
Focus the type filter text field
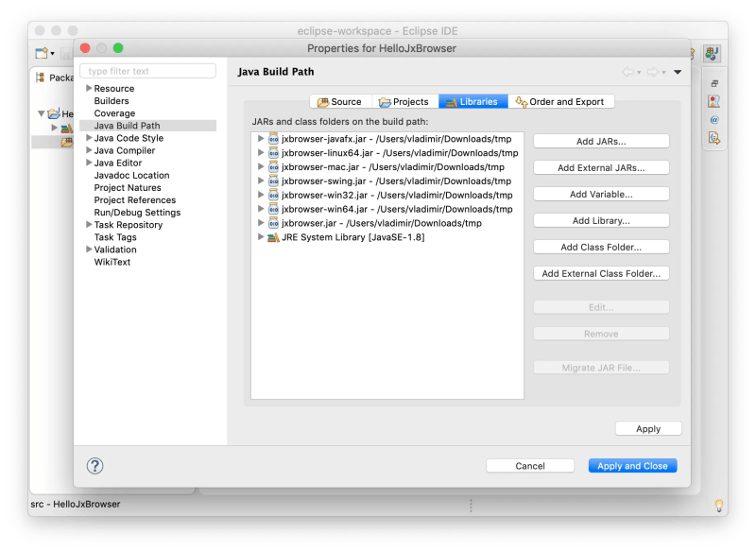[148, 71]
